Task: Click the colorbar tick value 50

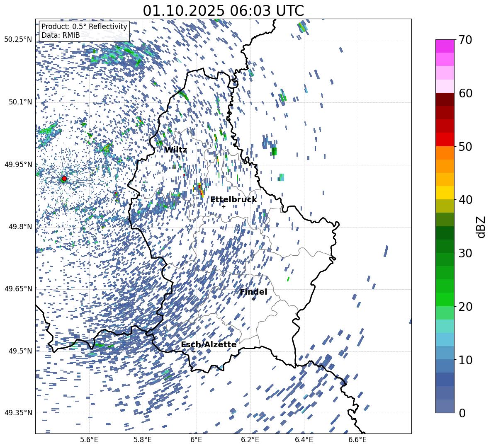Action: click(x=465, y=146)
